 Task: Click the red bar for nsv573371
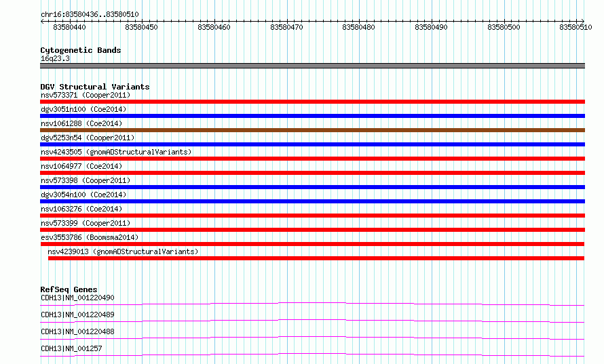[312, 102]
